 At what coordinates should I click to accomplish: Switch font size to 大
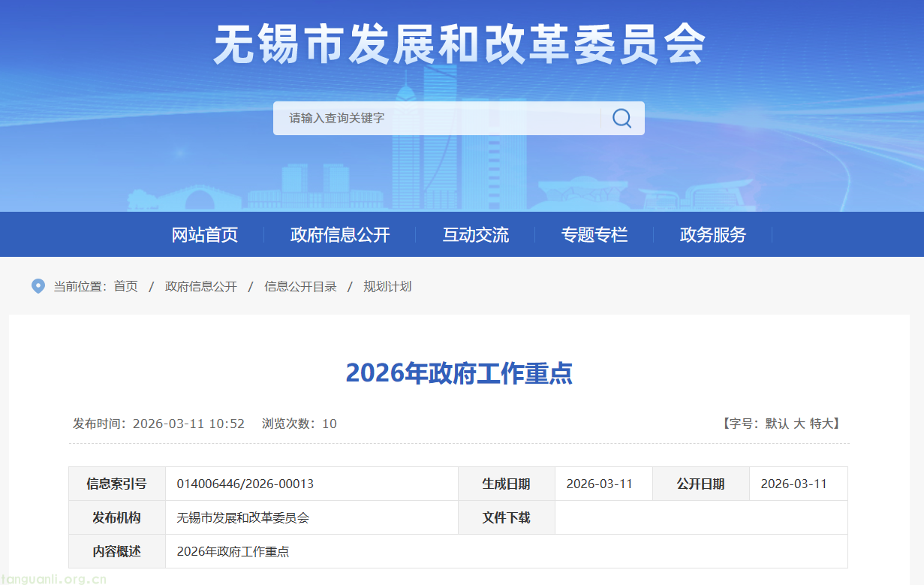(799, 424)
